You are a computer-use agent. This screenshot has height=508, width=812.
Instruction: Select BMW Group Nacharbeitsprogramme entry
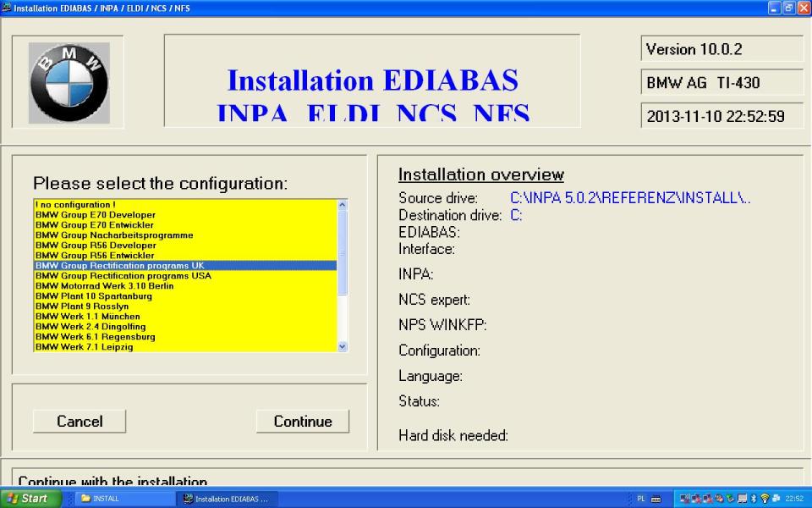(x=114, y=235)
